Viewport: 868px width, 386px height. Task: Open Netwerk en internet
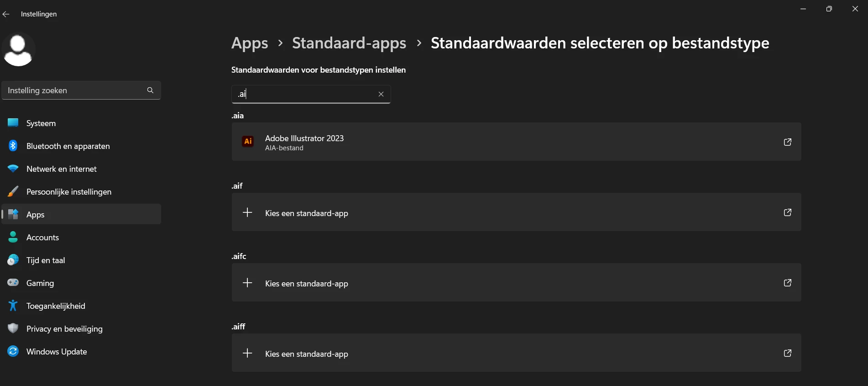tap(81, 169)
